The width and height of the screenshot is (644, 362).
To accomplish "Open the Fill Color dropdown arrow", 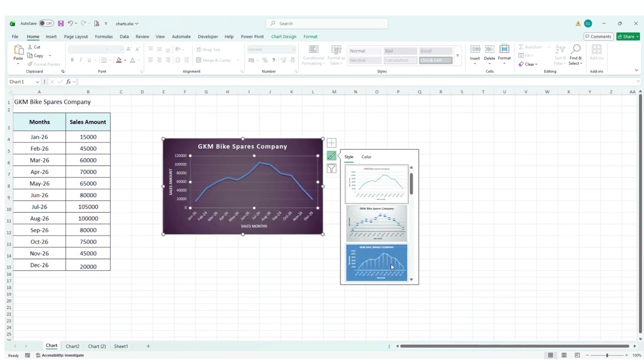I will coord(125,60).
